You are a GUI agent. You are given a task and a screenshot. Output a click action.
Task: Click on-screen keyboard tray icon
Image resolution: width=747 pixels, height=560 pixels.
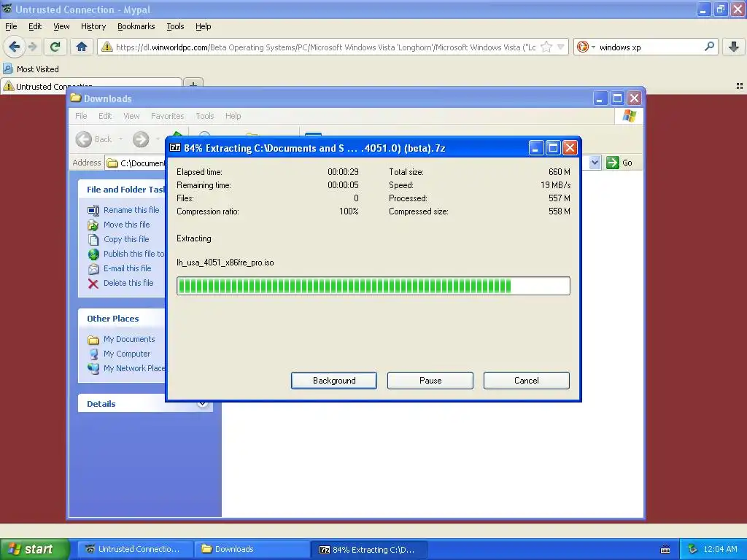[665, 550]
